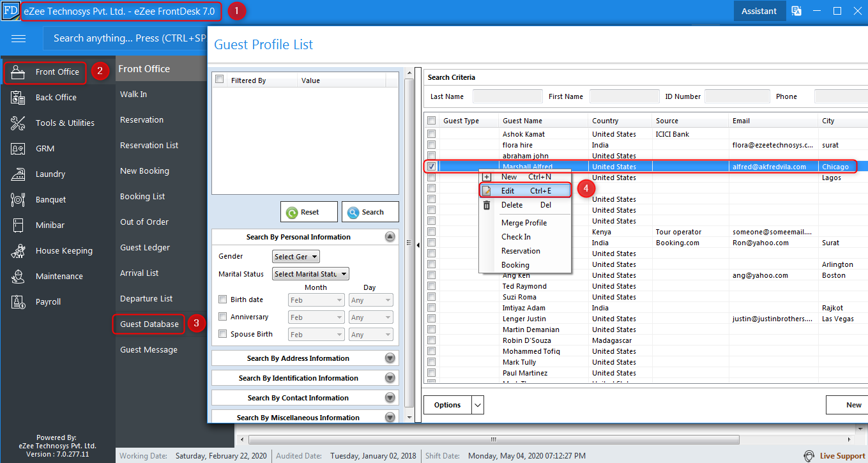This screenshot has width=868, height=463.
Task: Open the Anniversary Month dropdown
Action: coord(316,317)
